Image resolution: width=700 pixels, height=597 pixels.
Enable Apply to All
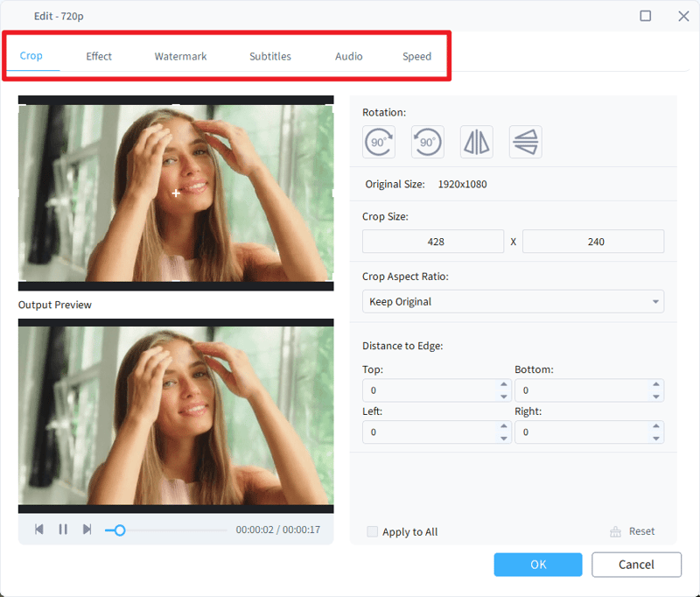(372, 531)
